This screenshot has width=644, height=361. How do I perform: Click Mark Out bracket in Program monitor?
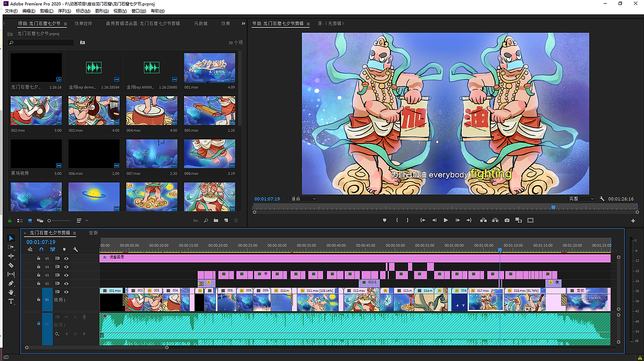click(408, 220)
